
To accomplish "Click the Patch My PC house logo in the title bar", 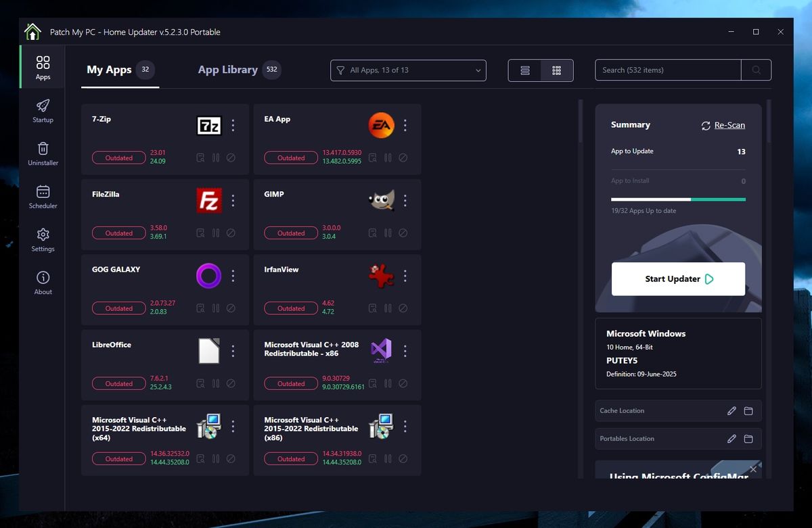I will pos(32,32).
